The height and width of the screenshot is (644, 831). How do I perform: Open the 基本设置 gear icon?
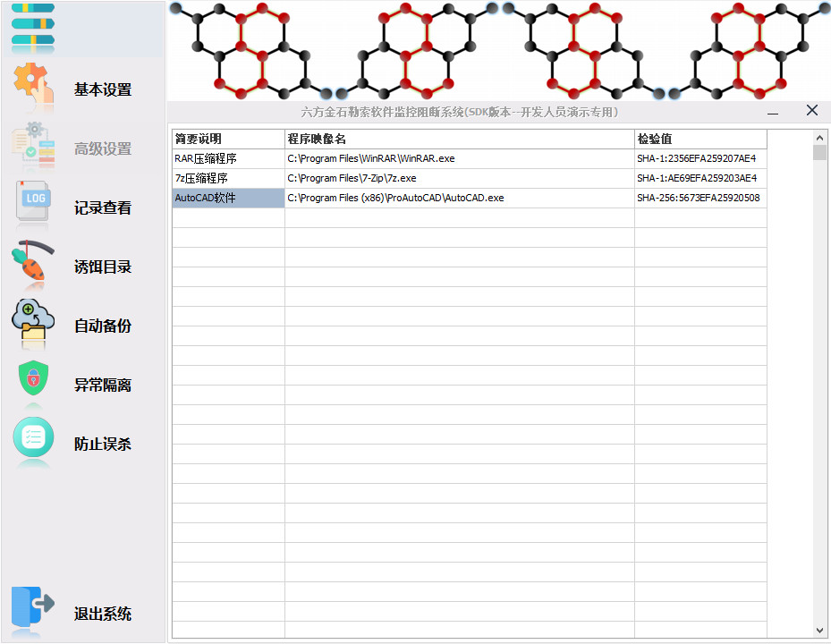[x=33, y=84]
